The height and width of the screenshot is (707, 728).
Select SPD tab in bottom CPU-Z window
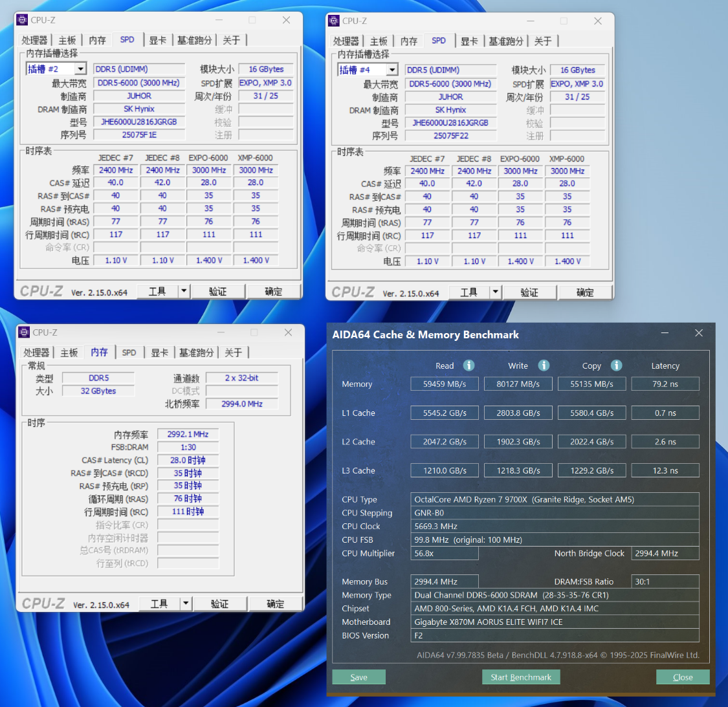129,353
